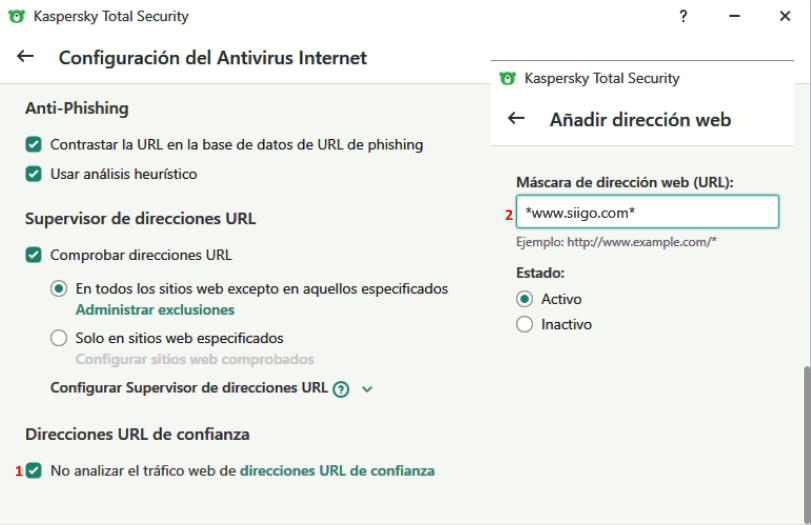Choose Activo status radio button

[524, 299]
